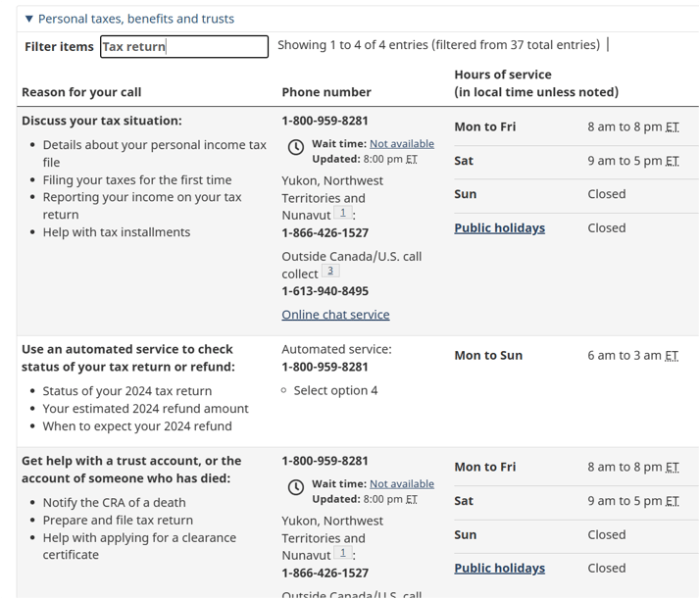Open the Online chat service link
700x599 pixels.
(x=335, y=315)
